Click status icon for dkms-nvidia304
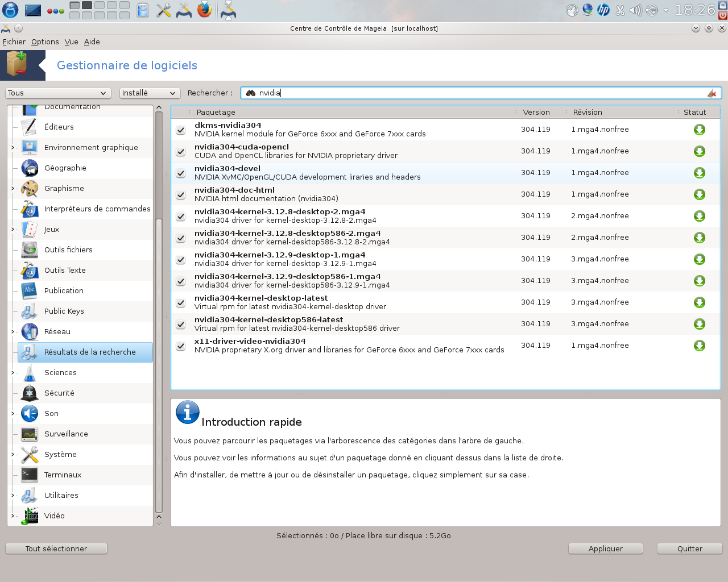Screen dimensions: 728x582 pos(700,130)
